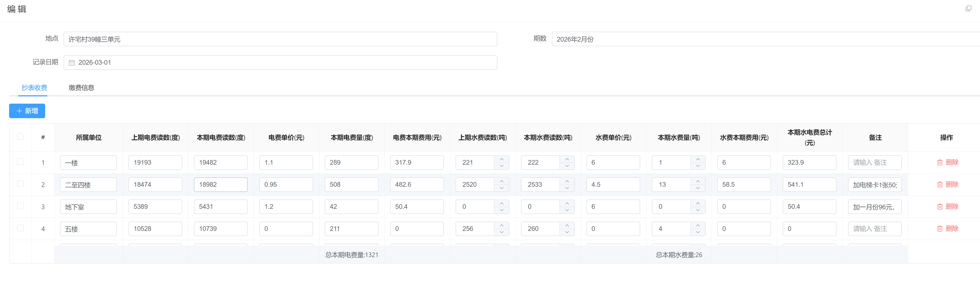Screen dimensions: 980x294
Task: Click trash delete icon for row 1
Action: (939, 163)
